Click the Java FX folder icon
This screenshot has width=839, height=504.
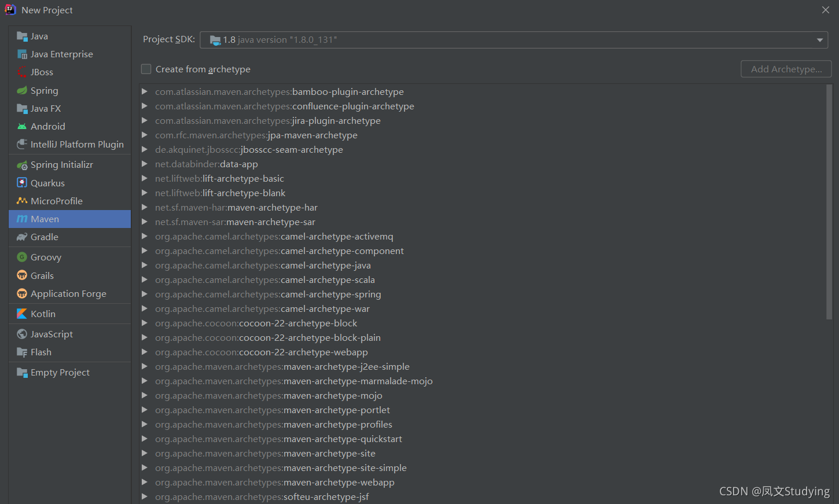click(22, 109)
